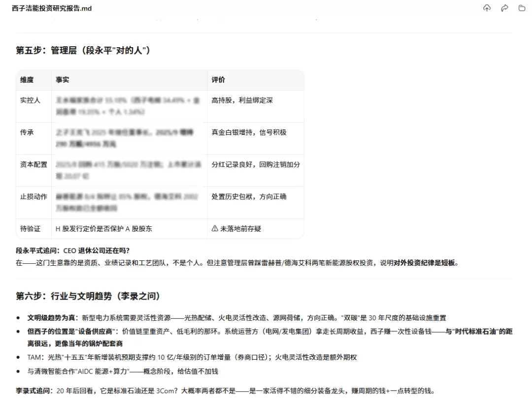Viewport: 532px width, 403px height.
Task: Click the line 段永平式追问：CEO 退休公司还在吗?
Action: [x=72, y=251]
